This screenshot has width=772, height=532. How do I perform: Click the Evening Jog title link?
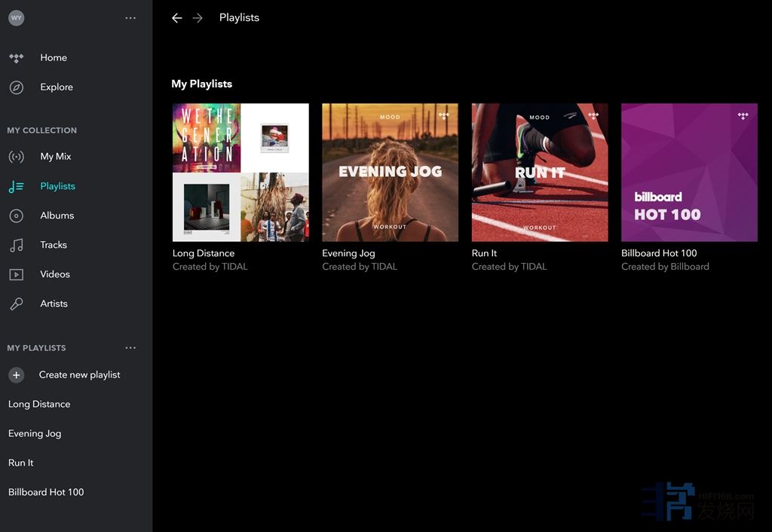pyautogui.click(x=348, y=254)
